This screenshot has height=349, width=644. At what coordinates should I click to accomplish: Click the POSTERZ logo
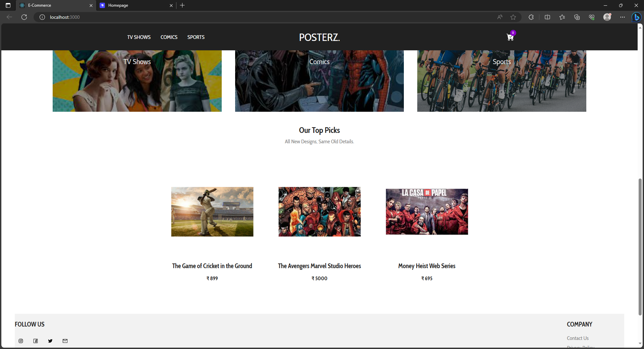click(x=319, y=37)
